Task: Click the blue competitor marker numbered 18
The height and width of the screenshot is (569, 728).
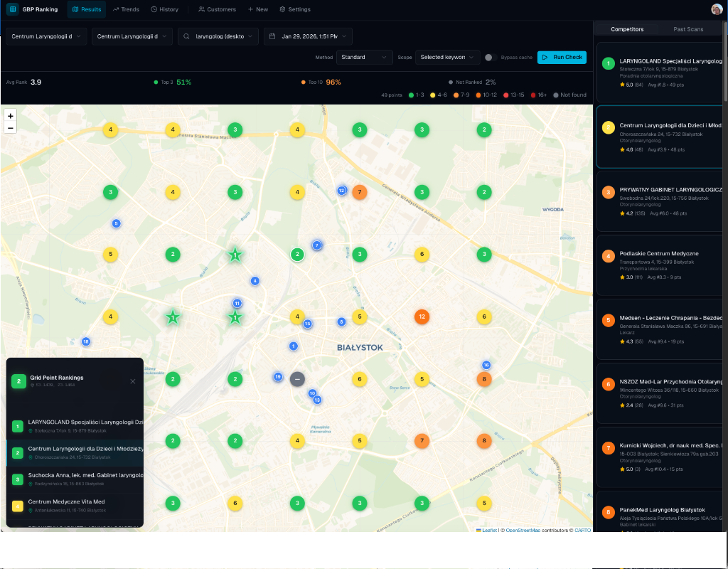Action: point(85,342)
